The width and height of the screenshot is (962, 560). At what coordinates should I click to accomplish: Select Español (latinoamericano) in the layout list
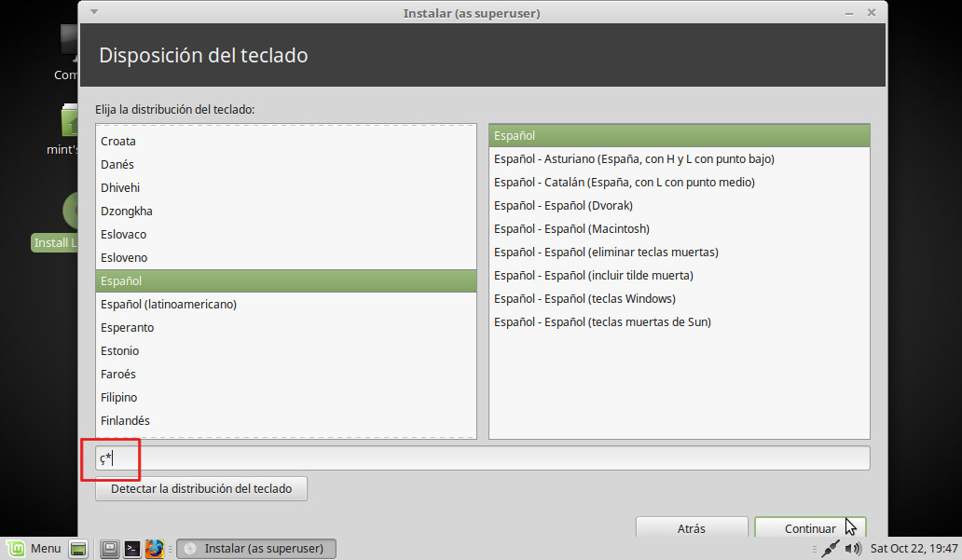click(169, 304)
